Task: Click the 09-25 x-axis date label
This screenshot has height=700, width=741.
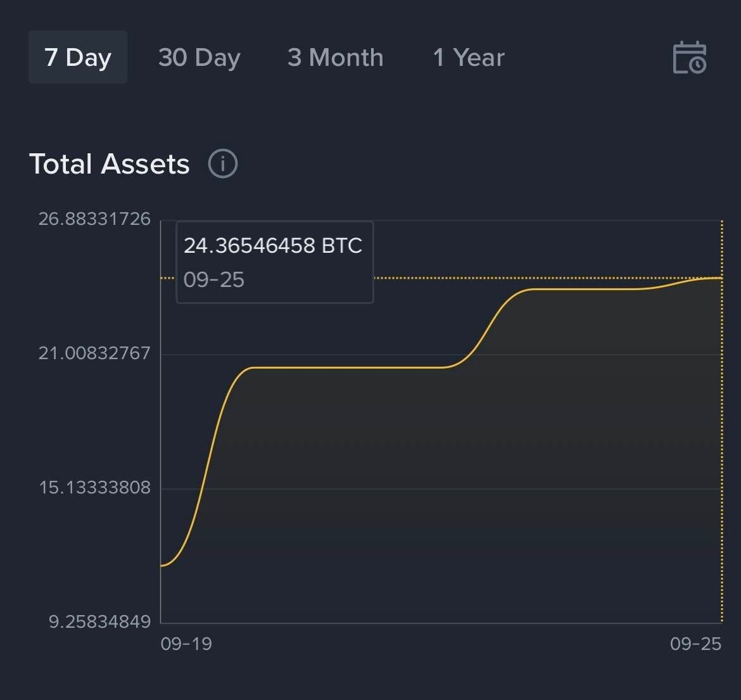Action: (x=695, y=644)
